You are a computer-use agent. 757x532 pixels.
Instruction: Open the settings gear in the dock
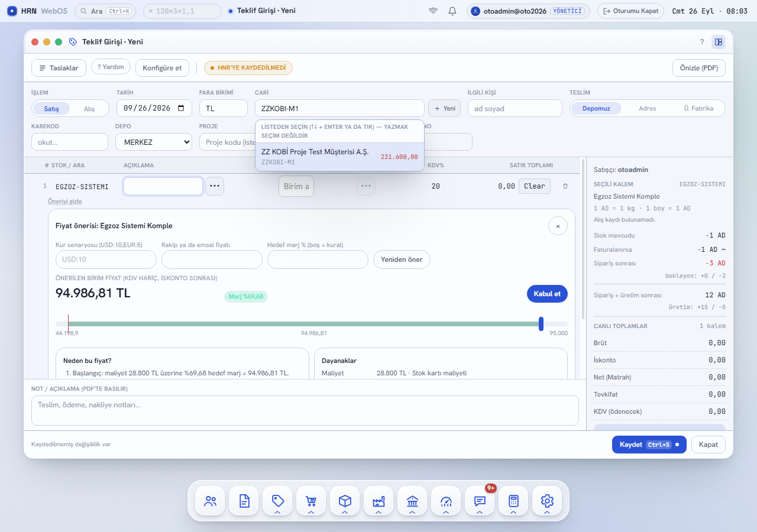point(547,501)
